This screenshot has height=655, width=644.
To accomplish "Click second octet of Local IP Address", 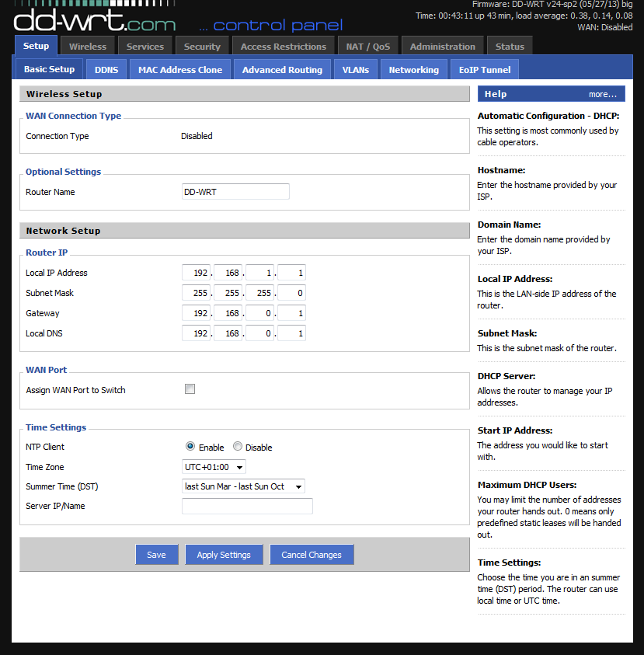I will point(228,273).
